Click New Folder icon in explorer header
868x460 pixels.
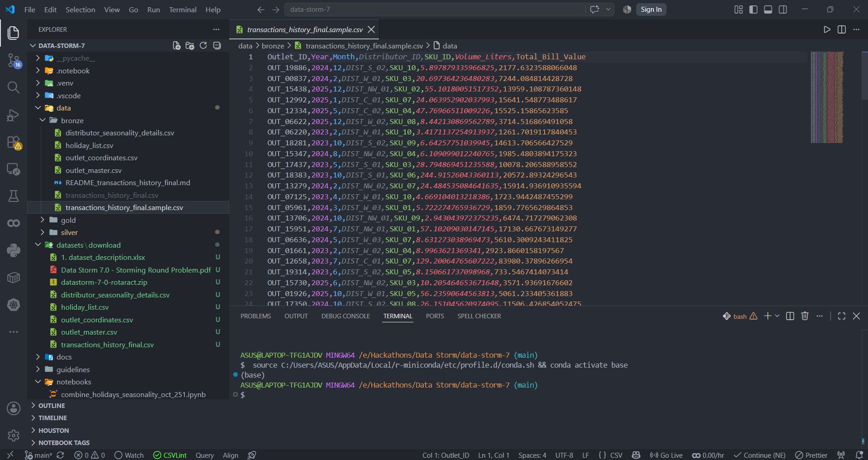[x=190, y=46]
